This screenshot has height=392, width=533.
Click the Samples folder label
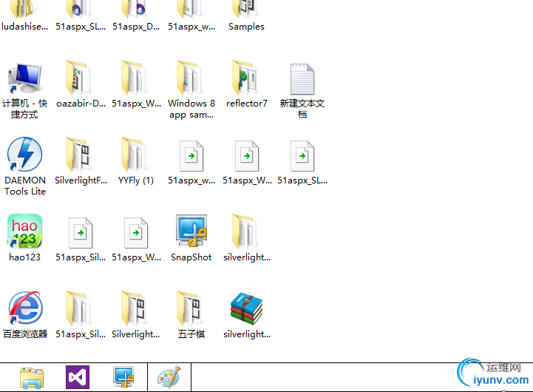click(246, 27)
